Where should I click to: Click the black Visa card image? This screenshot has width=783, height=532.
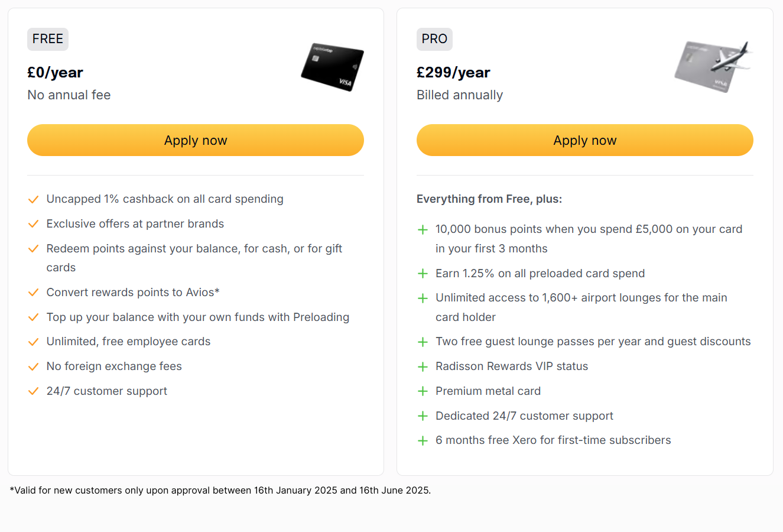click(332, 67)
